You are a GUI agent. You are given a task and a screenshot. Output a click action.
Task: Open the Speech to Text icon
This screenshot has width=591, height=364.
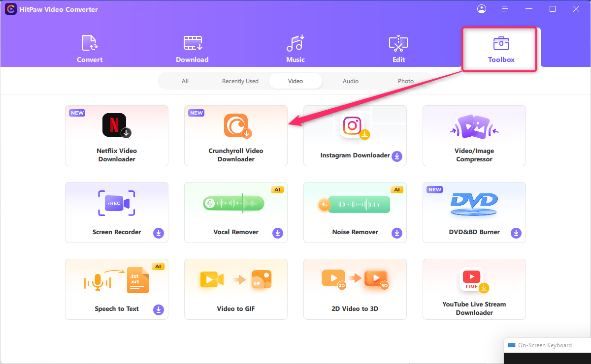[x=117, y=280]
